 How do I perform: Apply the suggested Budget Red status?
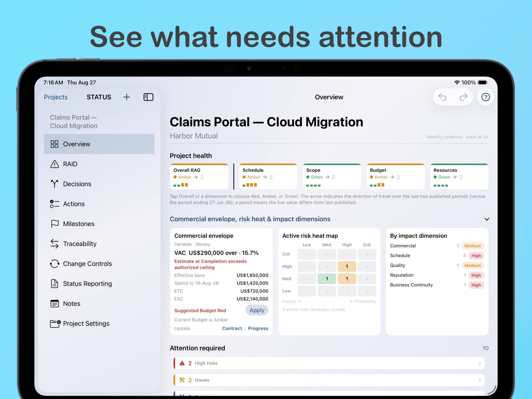point(257,310)
